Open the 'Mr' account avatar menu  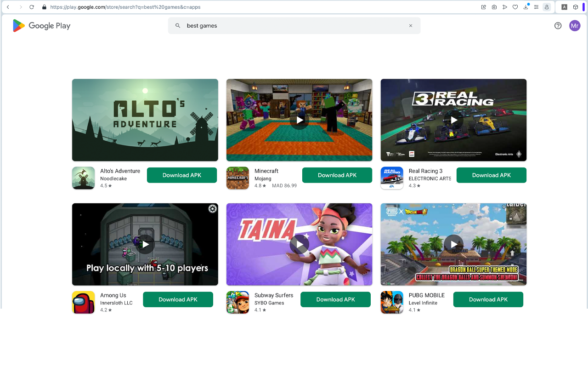575,26
